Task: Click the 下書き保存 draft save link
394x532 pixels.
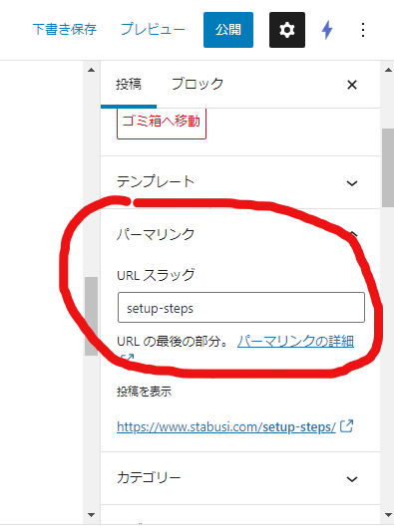Action: pyautogui.click(x=65, y=30)
